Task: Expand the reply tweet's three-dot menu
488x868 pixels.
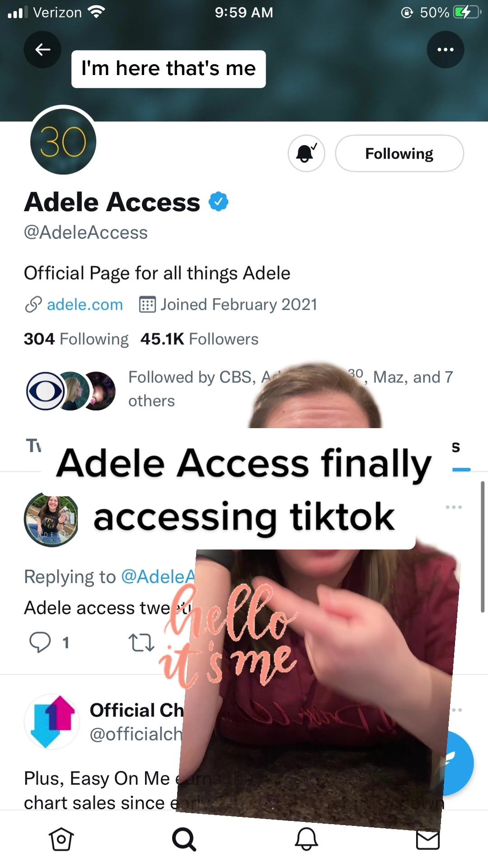Action: 454,507
